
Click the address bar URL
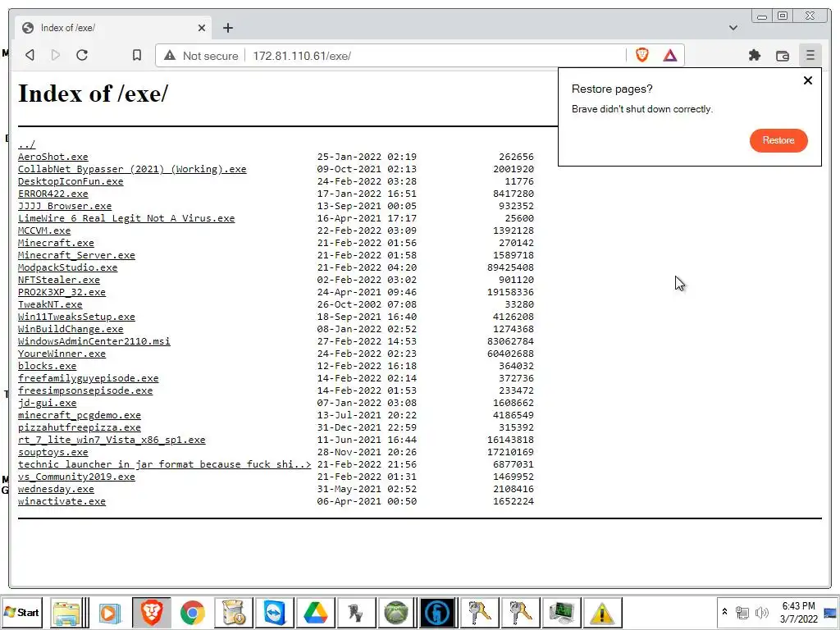coord(302,56)
